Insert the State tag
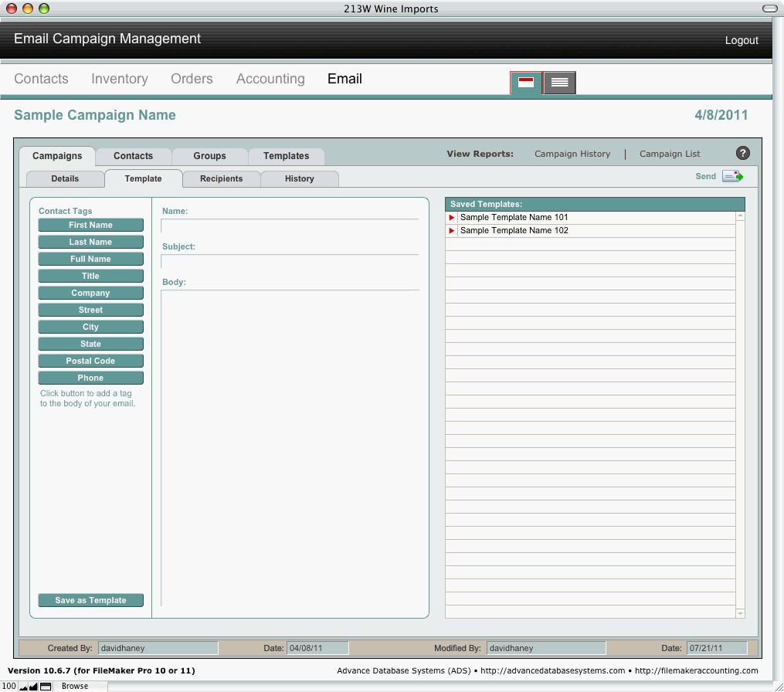784x692 pixels. tap(90, 344)
